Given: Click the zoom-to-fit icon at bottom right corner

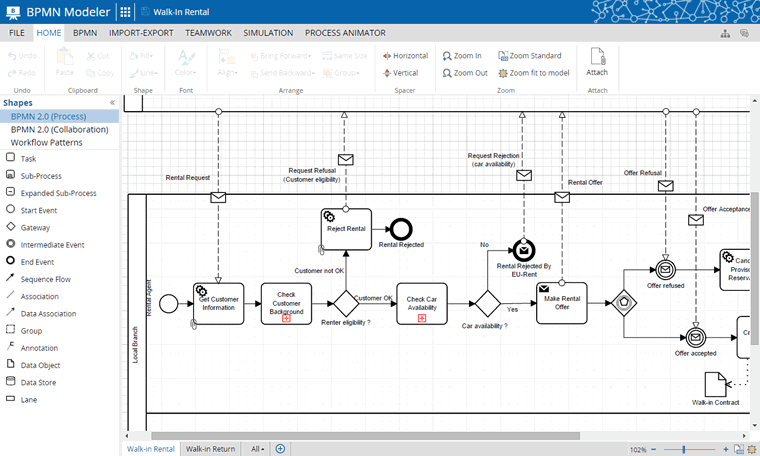Looking at the screenshot, I should tap(752, 449).
